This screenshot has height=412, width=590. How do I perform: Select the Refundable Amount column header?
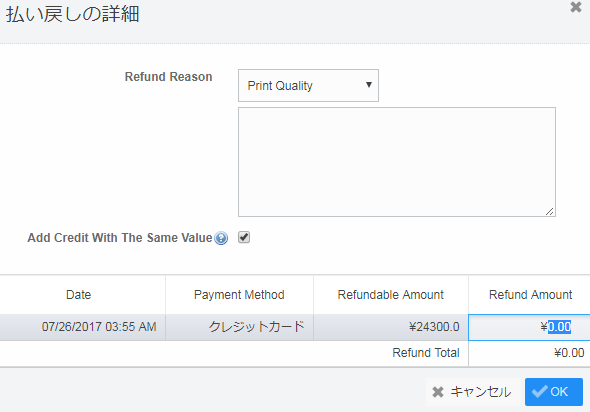click(391, 295)
